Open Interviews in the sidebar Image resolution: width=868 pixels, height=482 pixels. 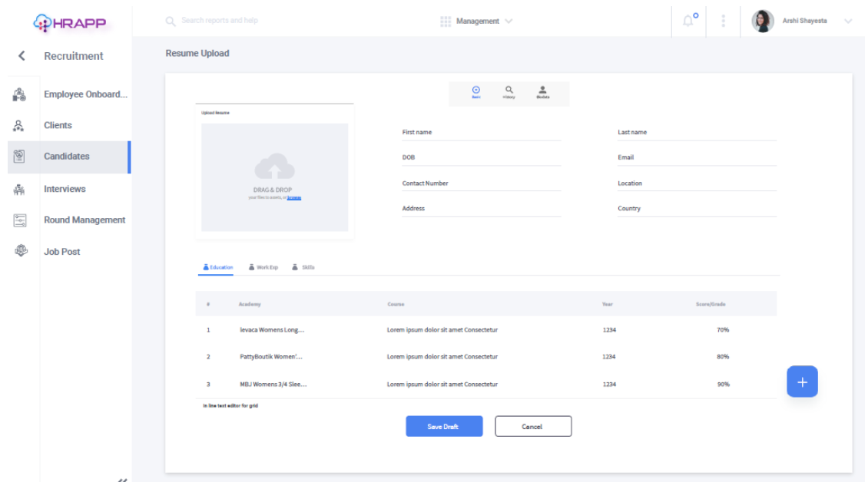65,190
